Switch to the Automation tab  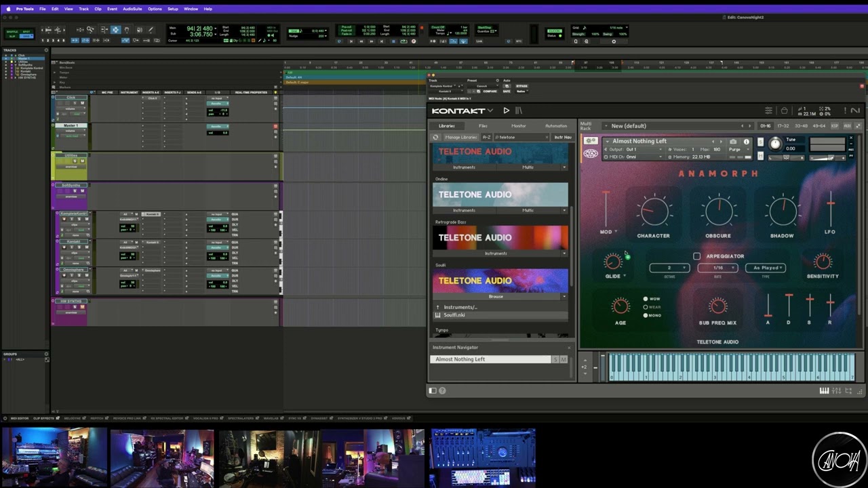pyautogui.click(x=556, y=126)
